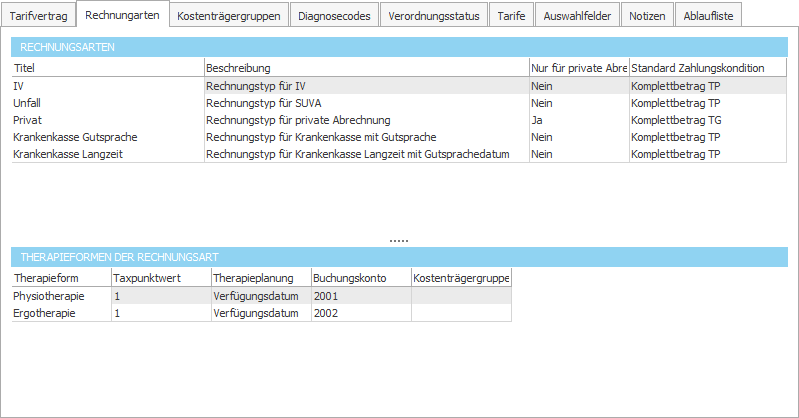Show the Ablaufliste tab

(709, 16)
